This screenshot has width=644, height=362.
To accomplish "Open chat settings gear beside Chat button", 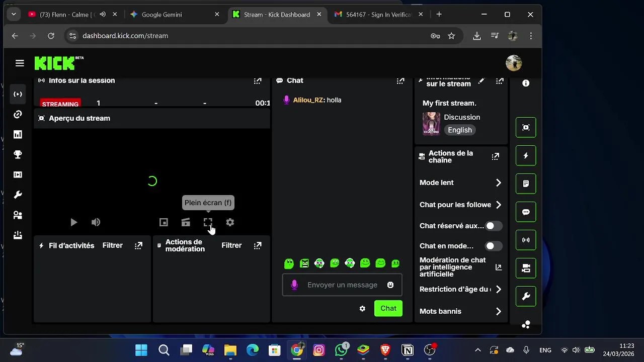I will click(362, 309).
